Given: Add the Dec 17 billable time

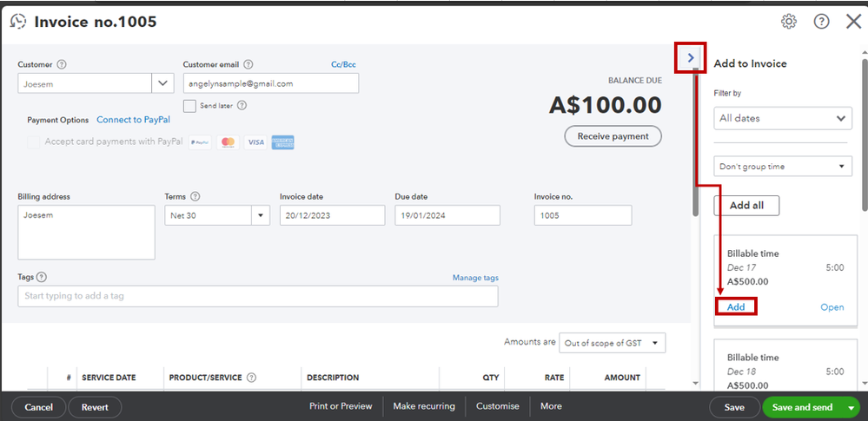Looking at the screenshot, I should tap(736, 307).
